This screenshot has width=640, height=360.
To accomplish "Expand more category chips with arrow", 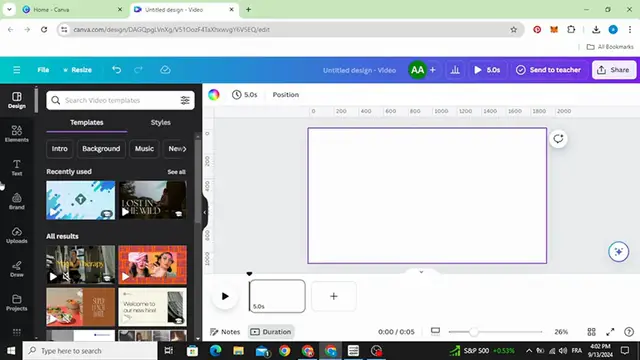I will (184, 149).
